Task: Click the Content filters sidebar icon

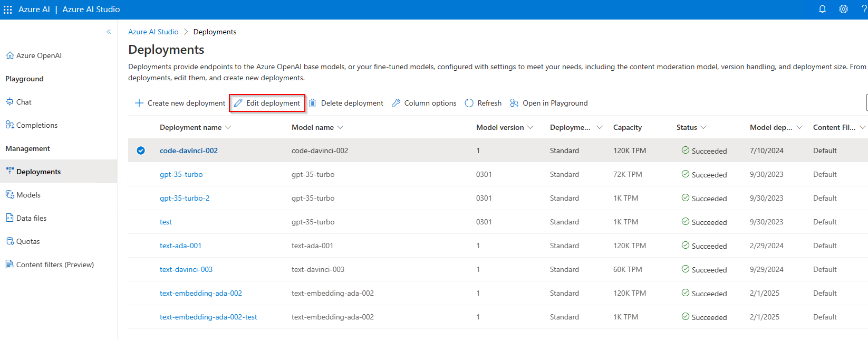Action: pos(9,265)
